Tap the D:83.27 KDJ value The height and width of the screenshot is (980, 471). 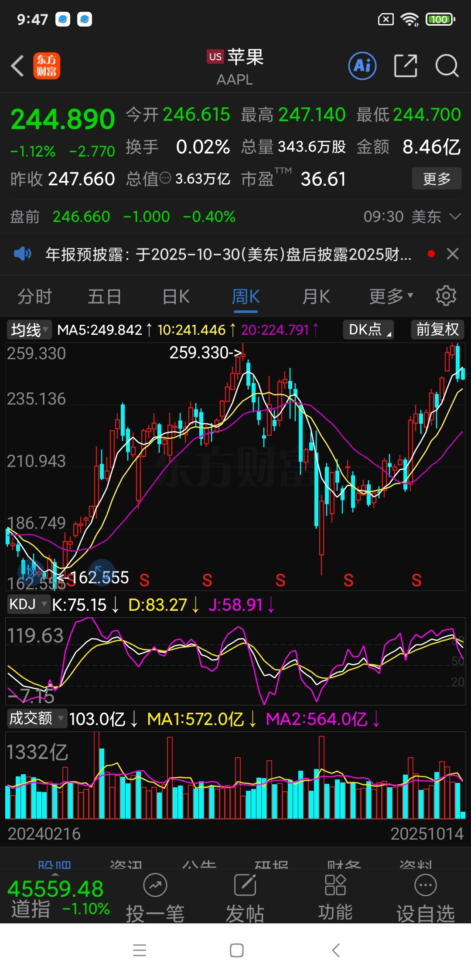157,605
